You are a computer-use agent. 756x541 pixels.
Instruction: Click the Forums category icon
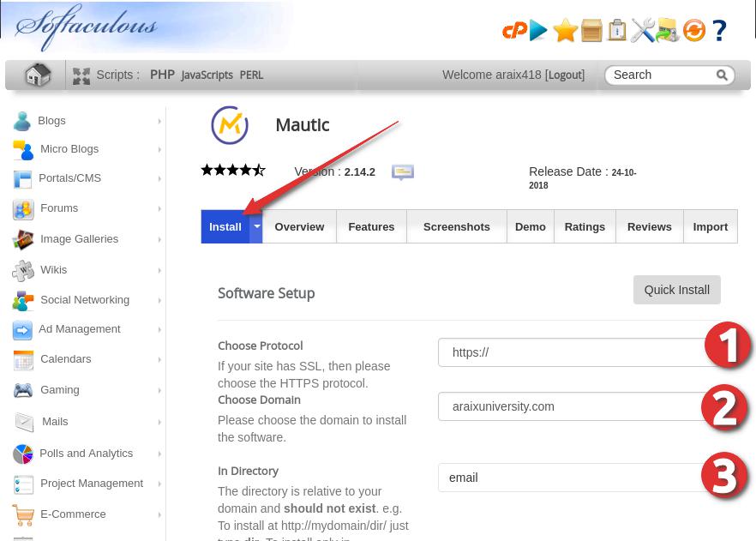click(x=23, y=209)
